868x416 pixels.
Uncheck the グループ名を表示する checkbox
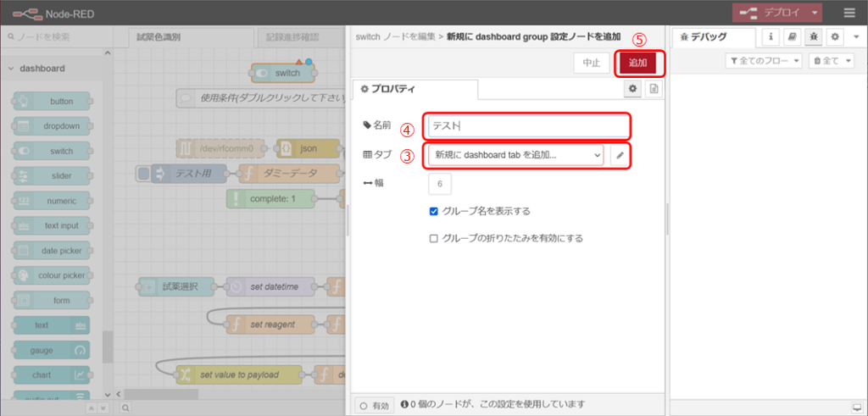pos(434,211)
